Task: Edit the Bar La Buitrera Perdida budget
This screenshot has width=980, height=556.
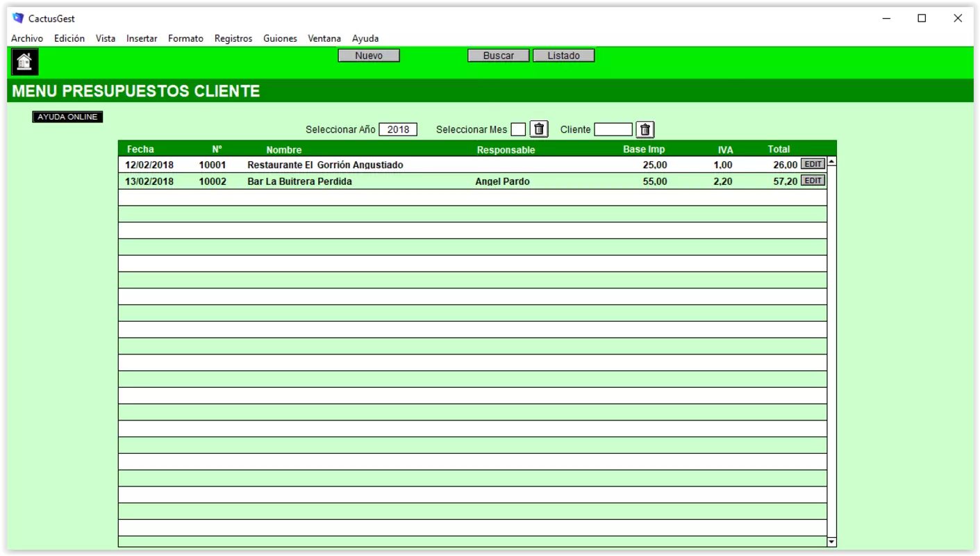Action: click(813, 181)
